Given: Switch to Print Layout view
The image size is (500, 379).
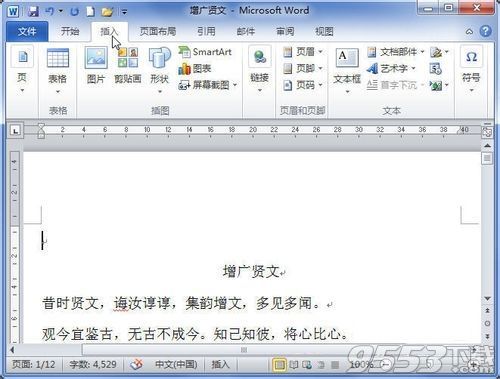Looking at the screenshot, I should coord(279,365).
